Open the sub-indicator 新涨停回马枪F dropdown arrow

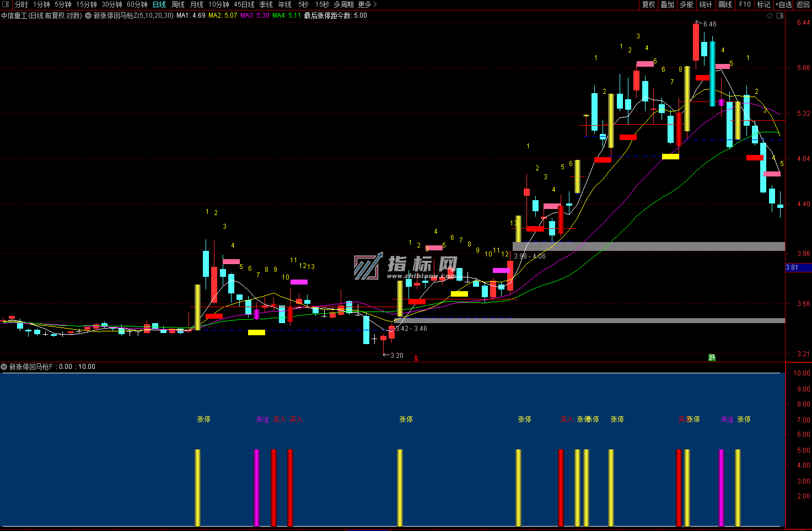pyautogui.click(x=4, y=367)
